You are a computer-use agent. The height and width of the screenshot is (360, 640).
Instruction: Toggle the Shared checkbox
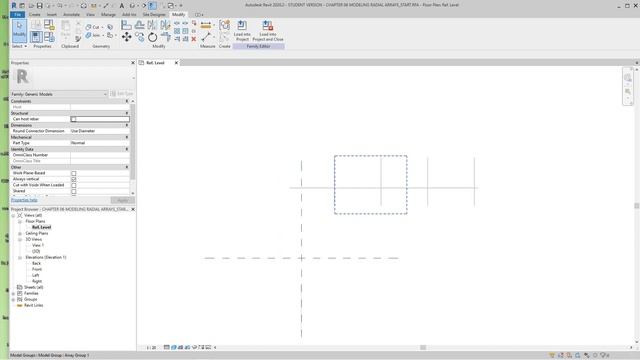(x=73, y=191)
